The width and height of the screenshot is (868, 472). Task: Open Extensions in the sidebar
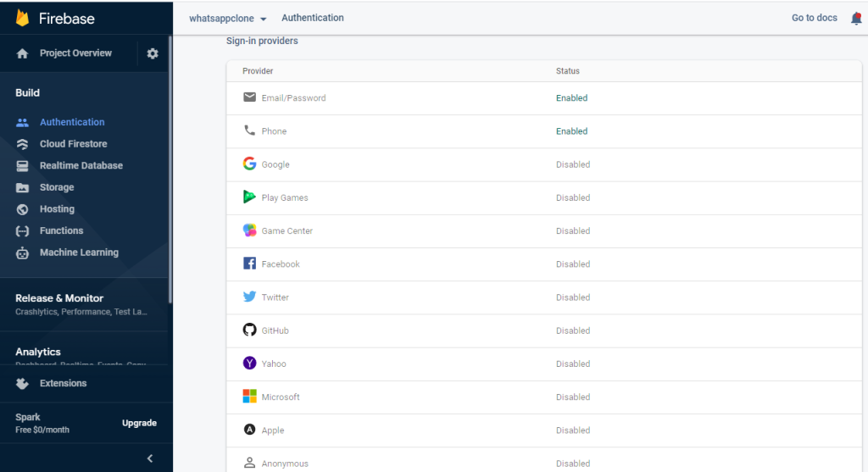point(63,384)
